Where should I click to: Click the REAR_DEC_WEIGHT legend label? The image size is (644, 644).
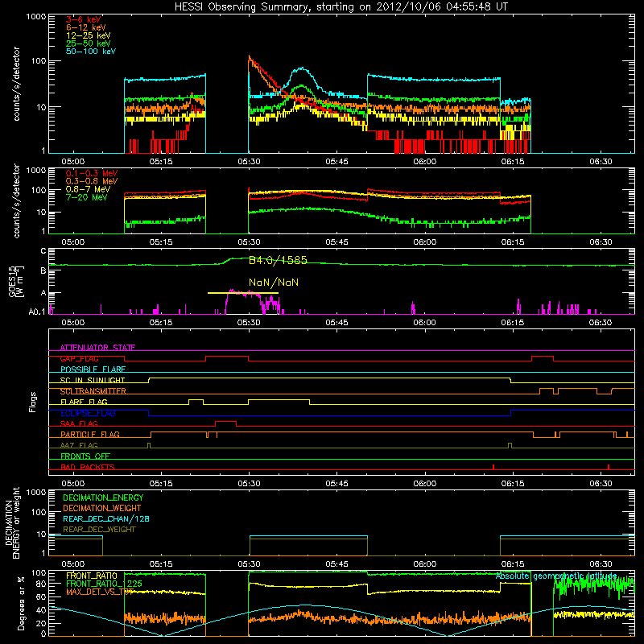(99, 530)
